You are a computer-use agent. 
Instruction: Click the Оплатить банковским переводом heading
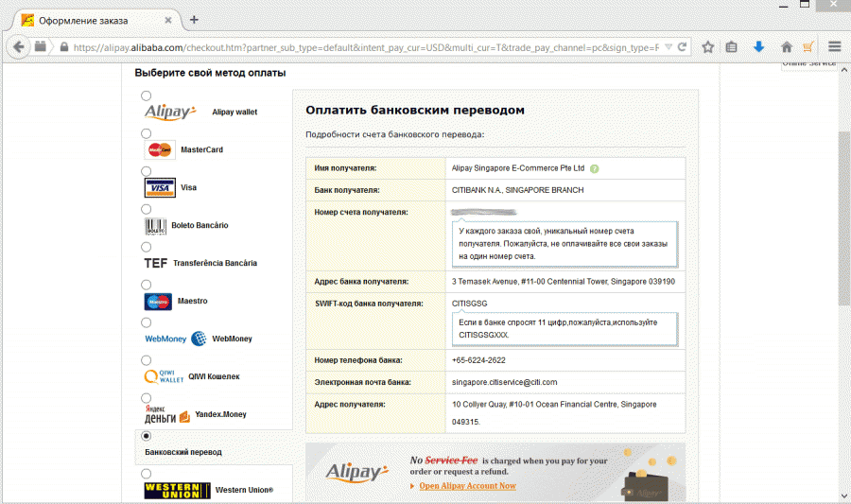click(x=415, y=110)
